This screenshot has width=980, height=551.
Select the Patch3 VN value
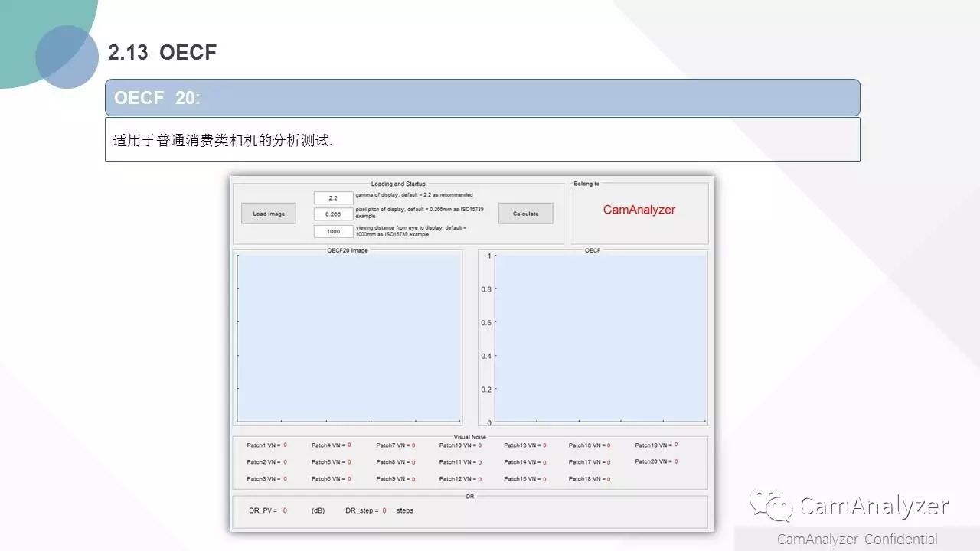point(285,479)
